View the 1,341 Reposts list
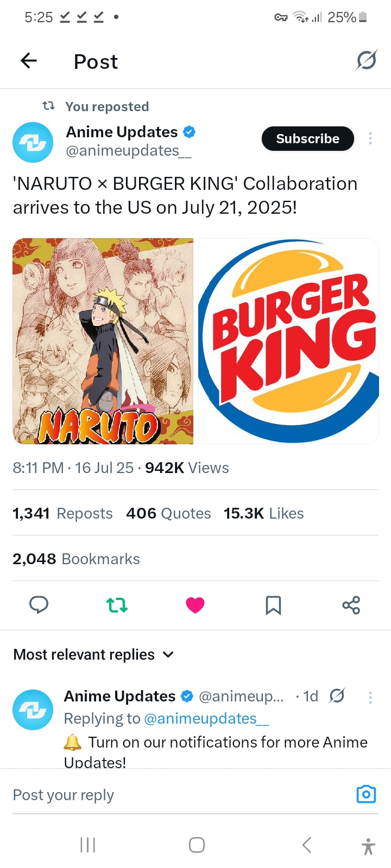 pos(62,513)
